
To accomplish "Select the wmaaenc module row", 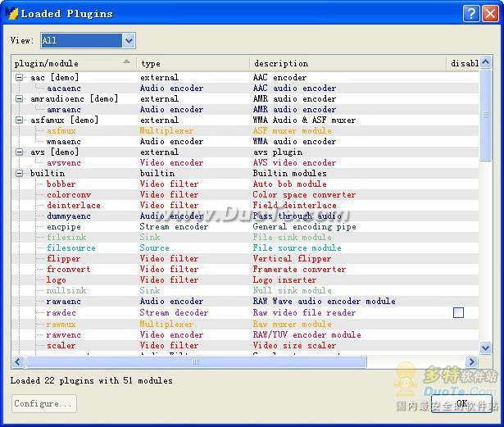I will [x=245, y=141].
